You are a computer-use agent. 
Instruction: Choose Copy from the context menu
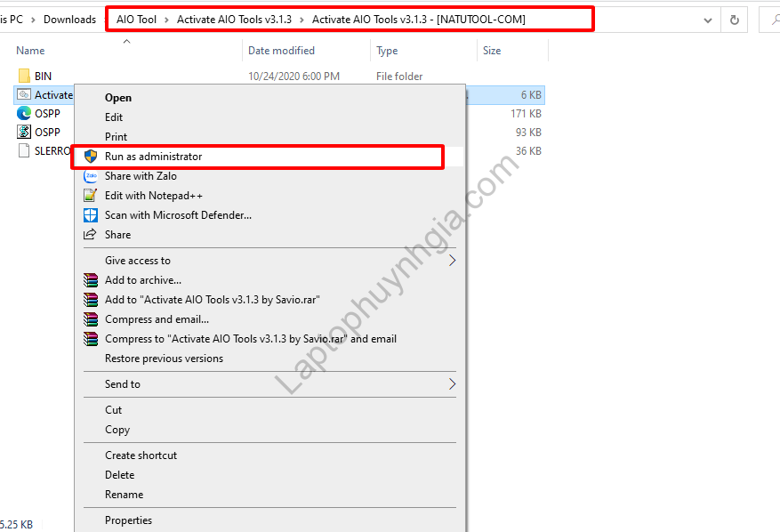(117, 430)
